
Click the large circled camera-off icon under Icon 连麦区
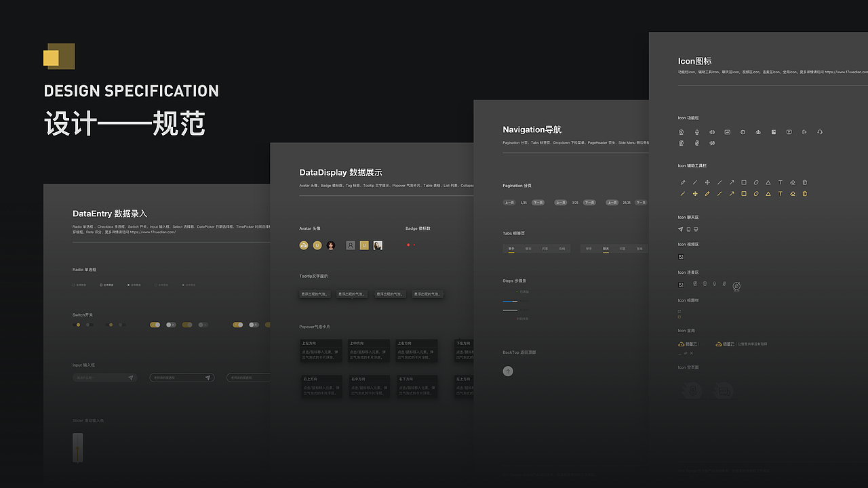736,286
